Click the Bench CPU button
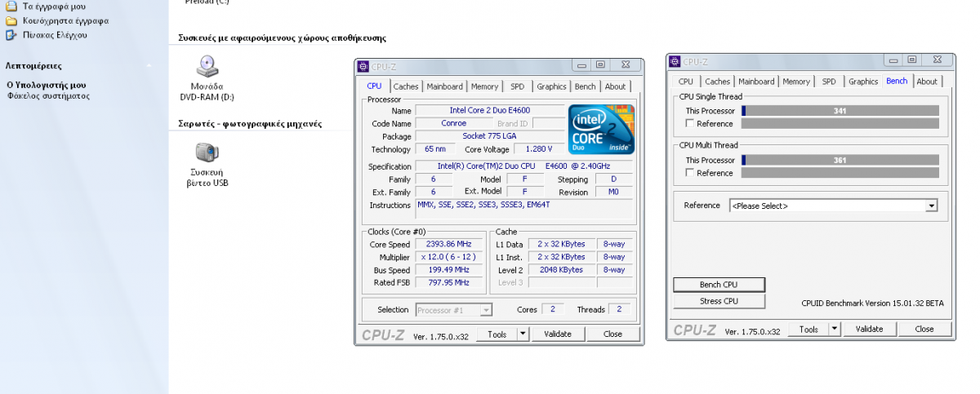Image resolution: width=980 pixels, height=394 pixels. [719, 285]
